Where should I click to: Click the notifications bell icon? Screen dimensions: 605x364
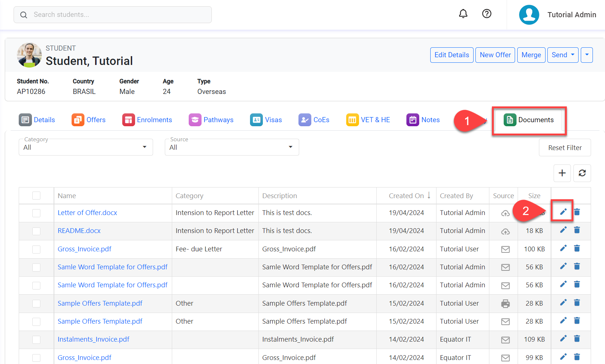coord(463,14)
